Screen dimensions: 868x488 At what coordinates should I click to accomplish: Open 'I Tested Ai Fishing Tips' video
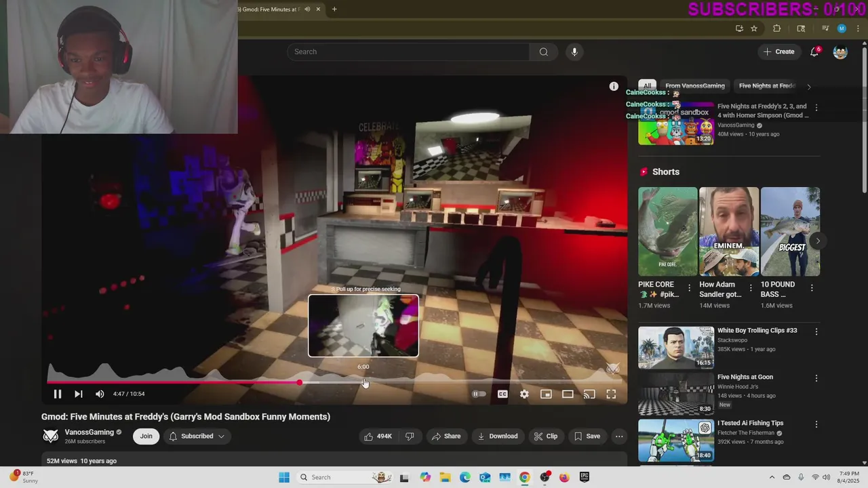click(750, 423)
